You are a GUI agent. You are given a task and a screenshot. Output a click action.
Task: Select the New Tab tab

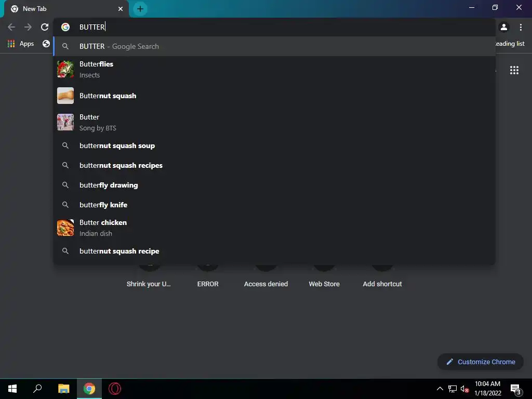[x=66, y=9]
